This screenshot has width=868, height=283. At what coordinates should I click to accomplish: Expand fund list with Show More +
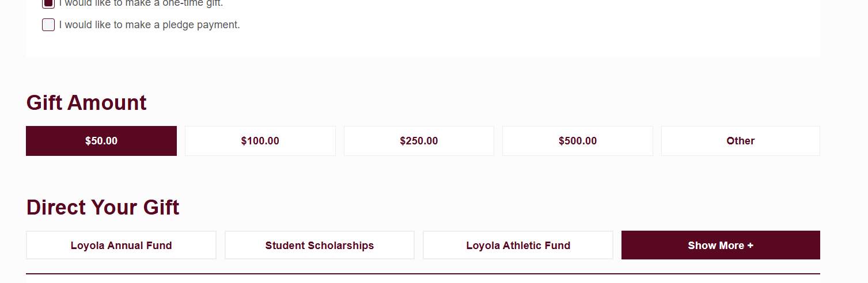(x=720, y=246)
